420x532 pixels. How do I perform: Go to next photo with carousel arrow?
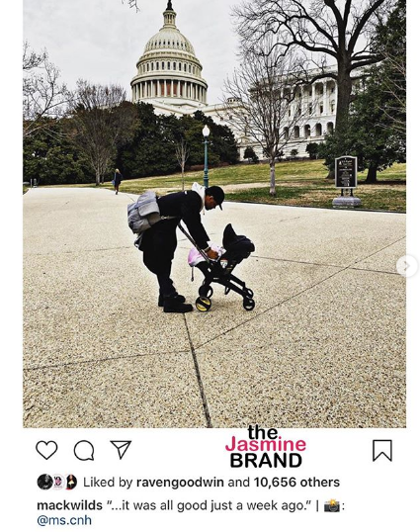pyautogui.click(x=406, y=266)
